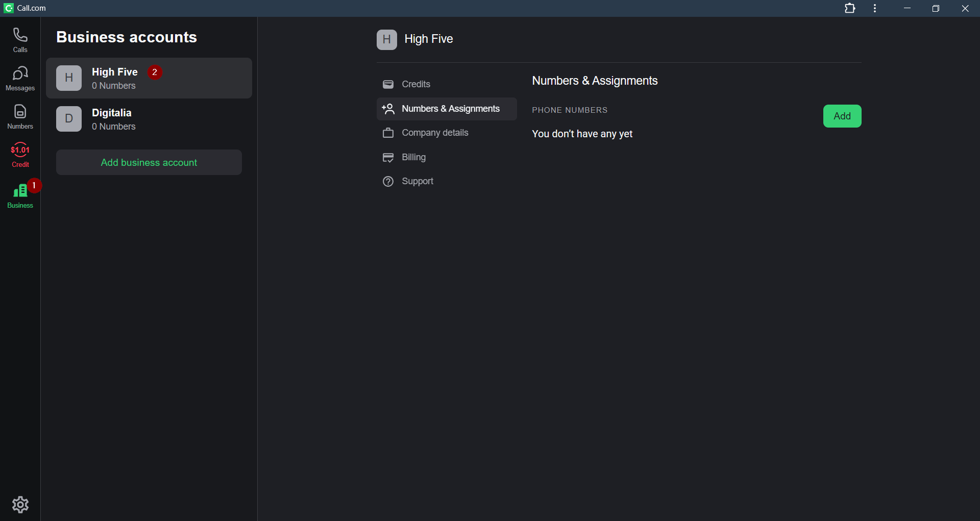Click the High Five header avatar
The width and height of the screenshot is (980, 521).
[386, 39]
